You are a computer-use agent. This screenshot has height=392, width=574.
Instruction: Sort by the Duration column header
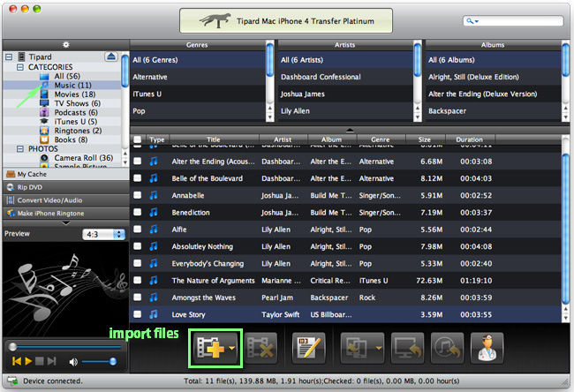point(469,139)
